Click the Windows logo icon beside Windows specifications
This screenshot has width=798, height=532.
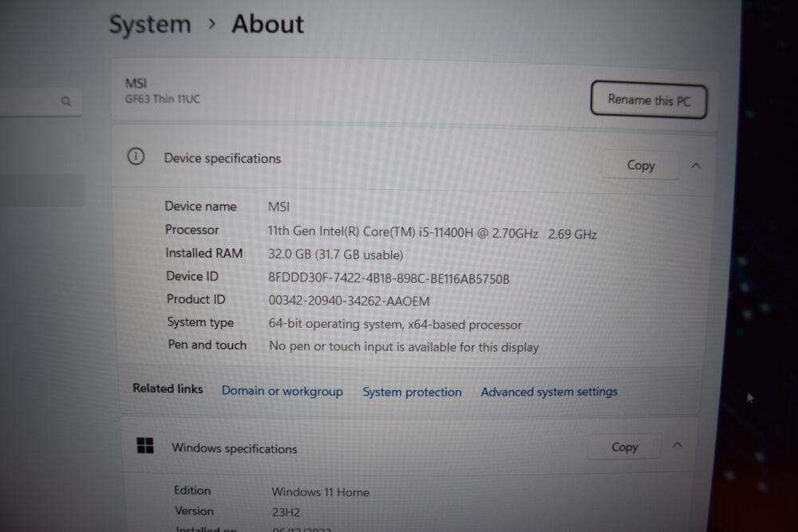click(145, 446)
